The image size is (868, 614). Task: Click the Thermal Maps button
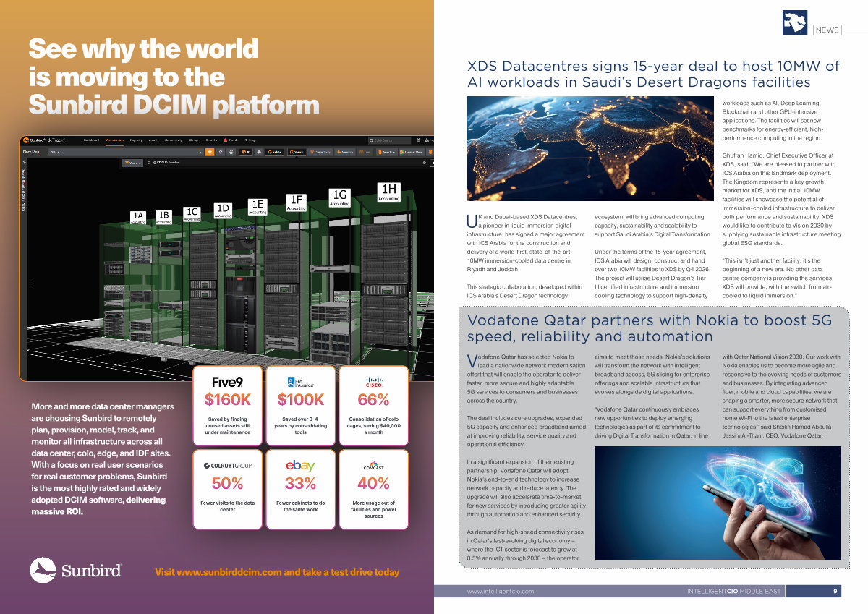coord(411,153)
